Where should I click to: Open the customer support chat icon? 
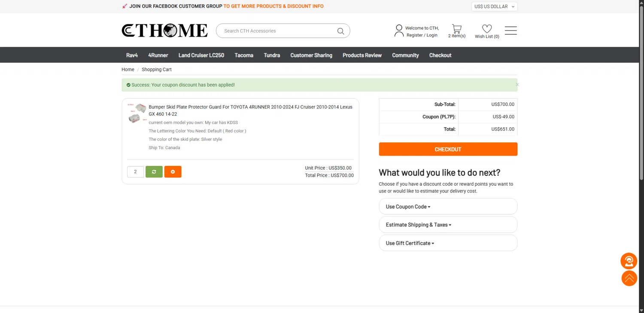(x=629, y=261)
